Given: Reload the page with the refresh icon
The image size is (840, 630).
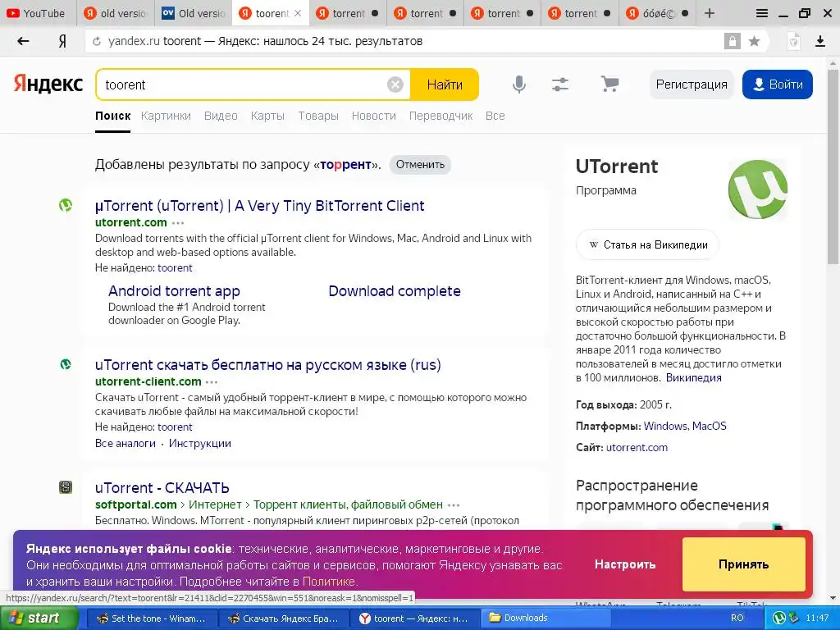Looking at the screenshot, I should (97, 41).
